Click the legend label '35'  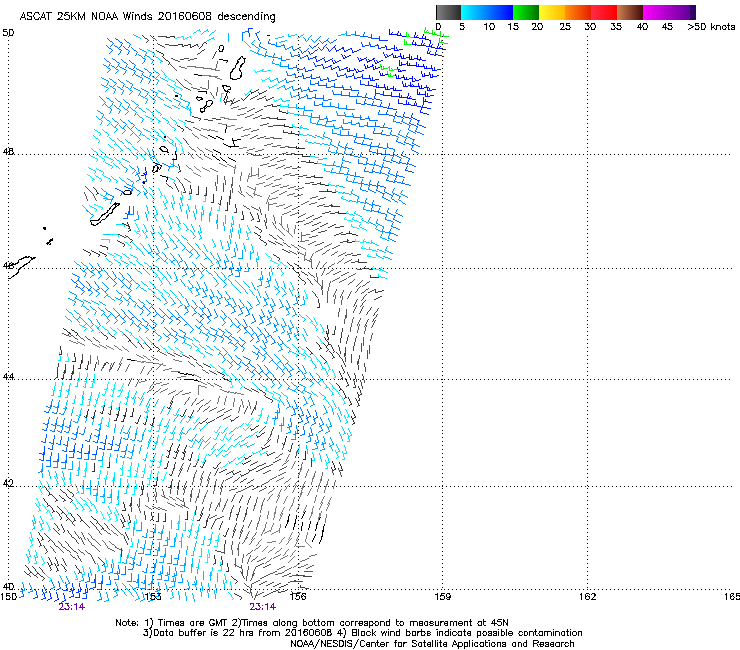616,27
